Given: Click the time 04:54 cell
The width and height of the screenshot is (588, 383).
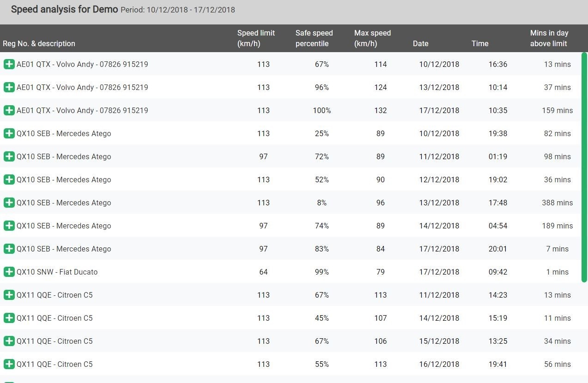Looking at the screenshot, I should [498, 226].
